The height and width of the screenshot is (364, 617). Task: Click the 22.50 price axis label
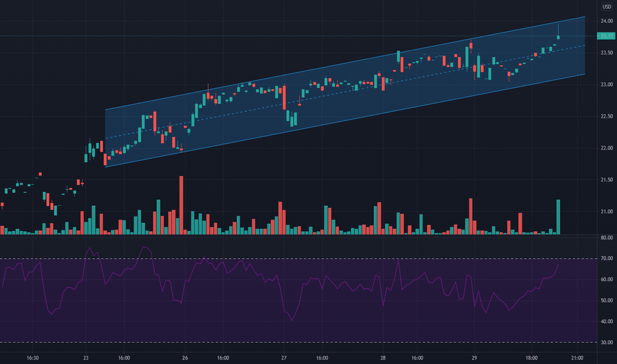606,116
